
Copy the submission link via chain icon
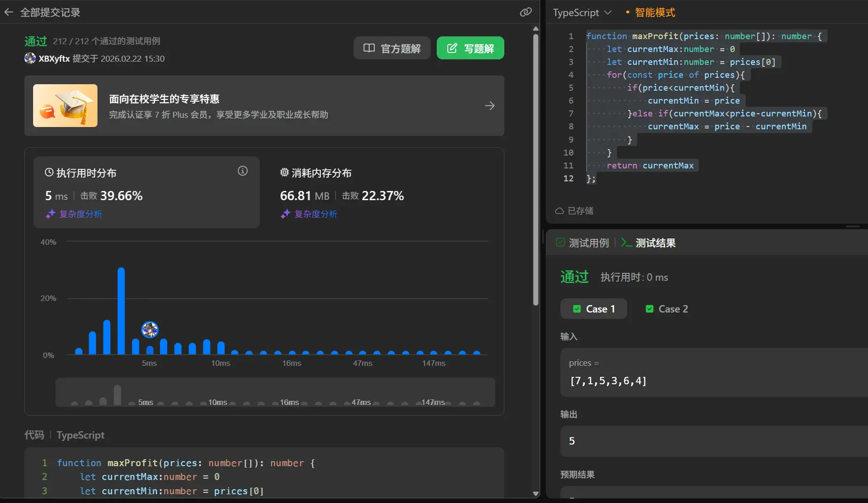point(525,12)
